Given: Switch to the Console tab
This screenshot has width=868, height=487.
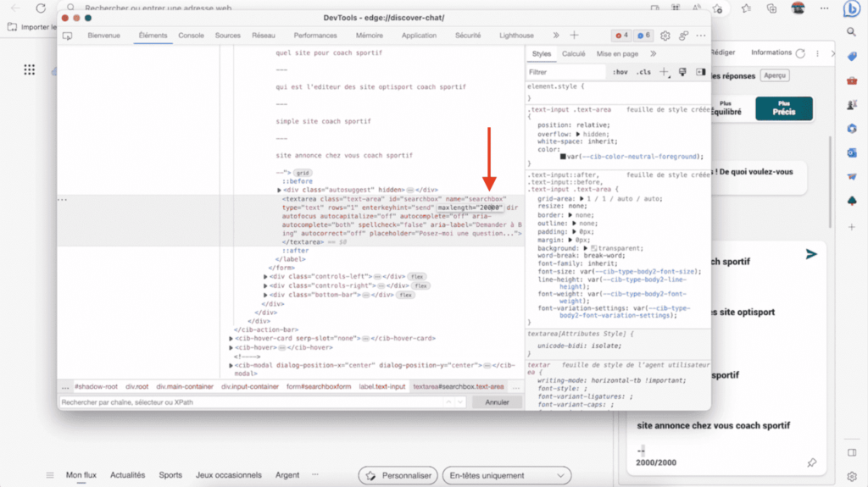Looking at the screenshot, I should click(191, 36).
